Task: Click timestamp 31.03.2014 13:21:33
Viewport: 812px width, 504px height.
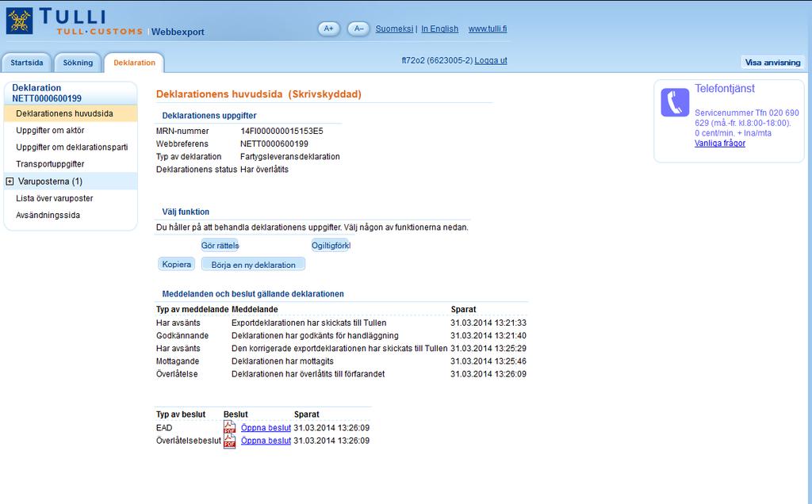Action: [488, 323]
